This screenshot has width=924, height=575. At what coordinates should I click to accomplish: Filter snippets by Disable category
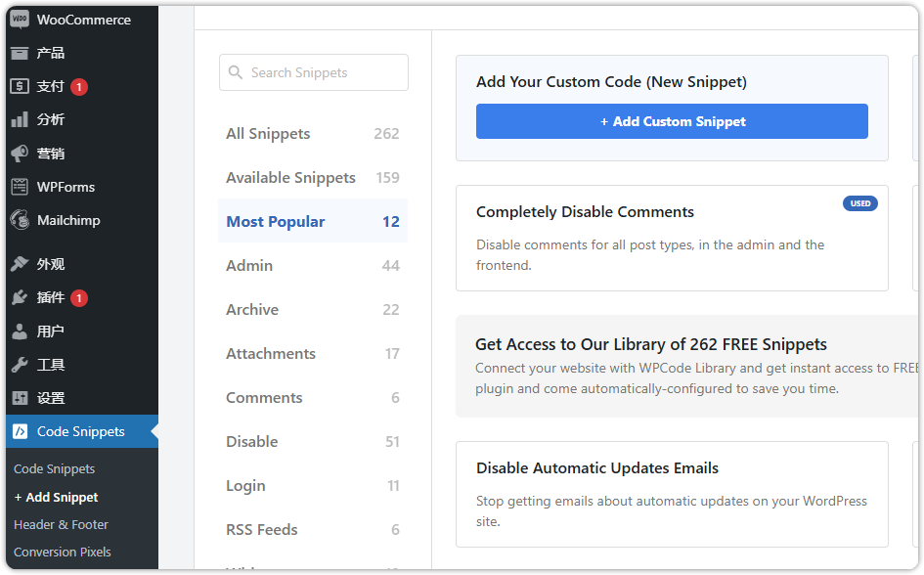pyautogui.click(x=313, y=441)
